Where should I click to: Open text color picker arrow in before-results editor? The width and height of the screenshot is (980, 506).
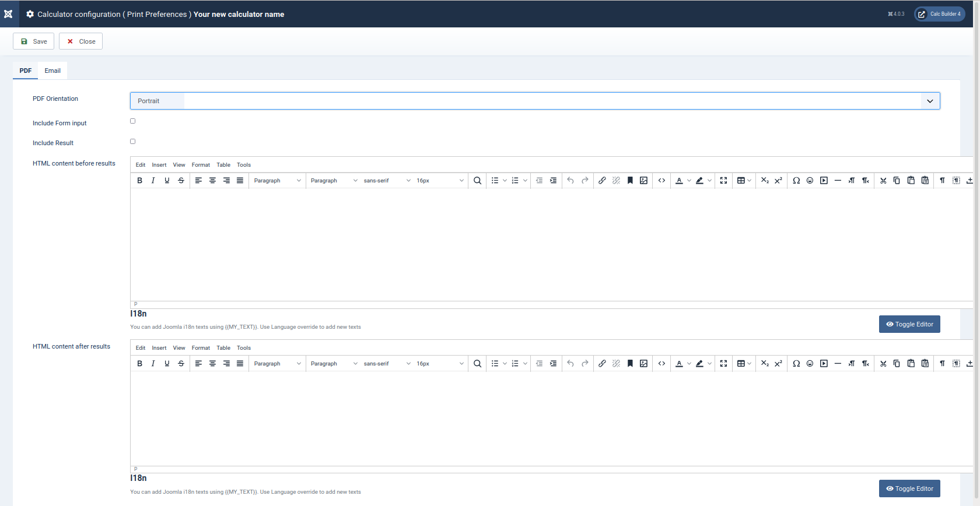coord(689,181)
